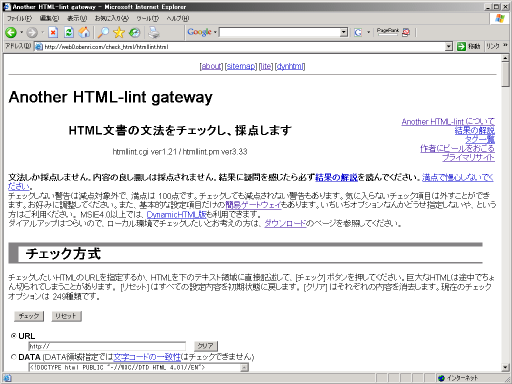Image resolution: width=512 pixels, height=384 pixels.
Task: Click the Print printer icon
Action: (154, 32)
